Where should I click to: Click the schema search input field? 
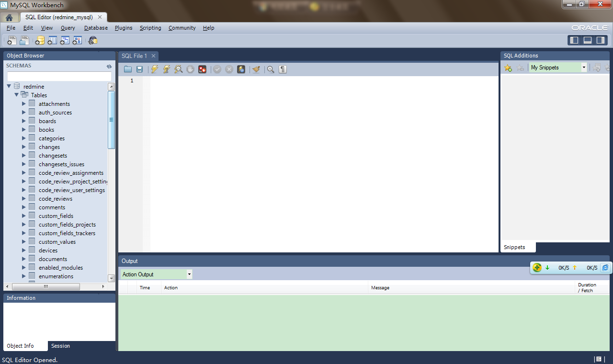coord(59,76)
